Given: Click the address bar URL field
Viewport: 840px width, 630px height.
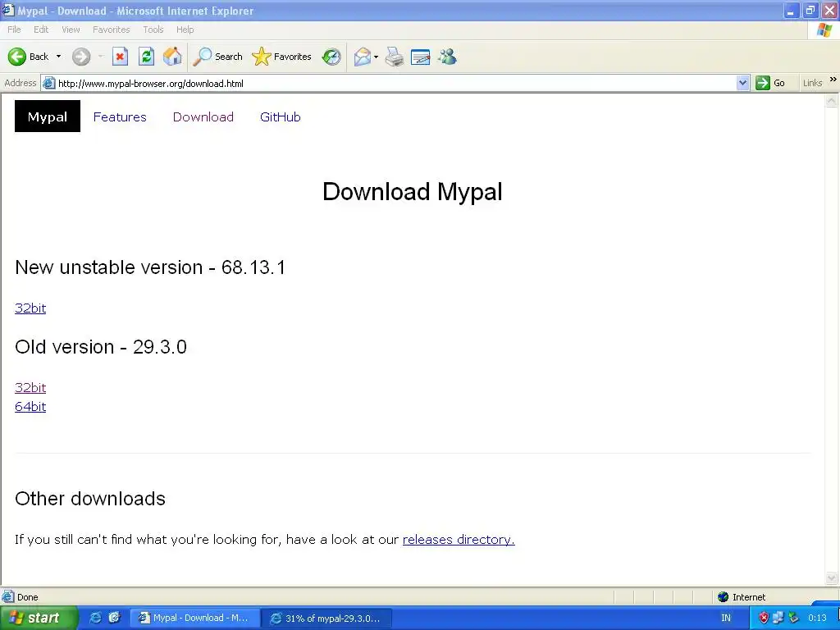Looking at the screenshot, I should coord(396,83).
